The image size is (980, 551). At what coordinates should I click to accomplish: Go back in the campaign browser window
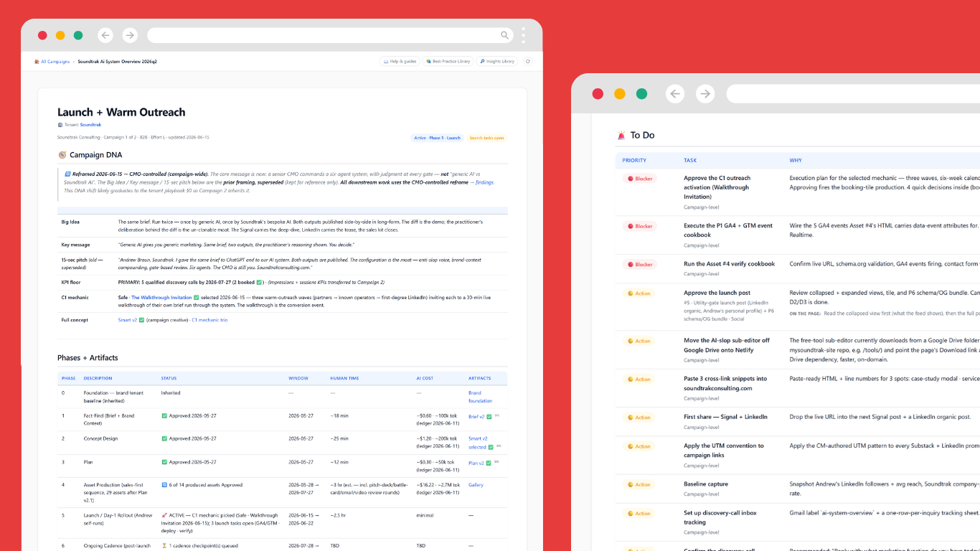pyautogui.click(x=105, y=35)
